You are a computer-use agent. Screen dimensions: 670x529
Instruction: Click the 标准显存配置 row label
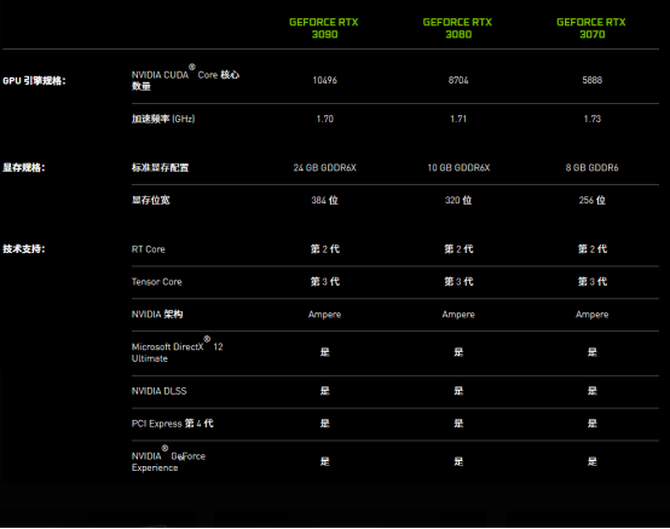[160, 168]
